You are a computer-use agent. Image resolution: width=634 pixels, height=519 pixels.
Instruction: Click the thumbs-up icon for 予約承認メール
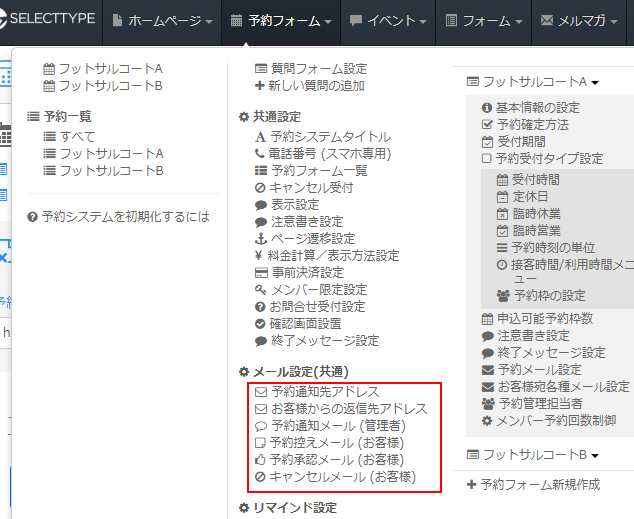(261, 460)
